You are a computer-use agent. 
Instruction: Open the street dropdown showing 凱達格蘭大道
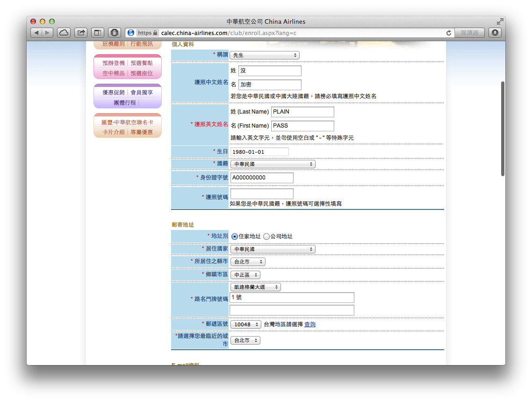click(256, 287)
